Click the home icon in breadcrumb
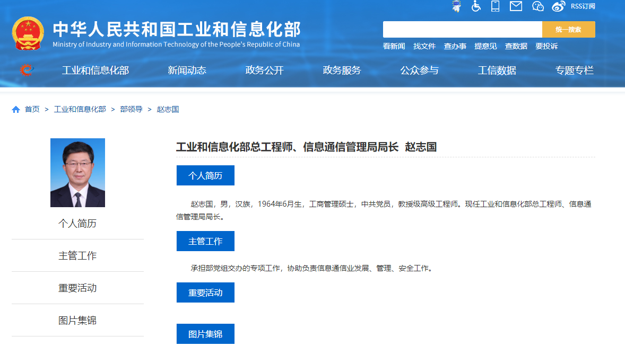This screenshot has height=364, width=625. 16,110
